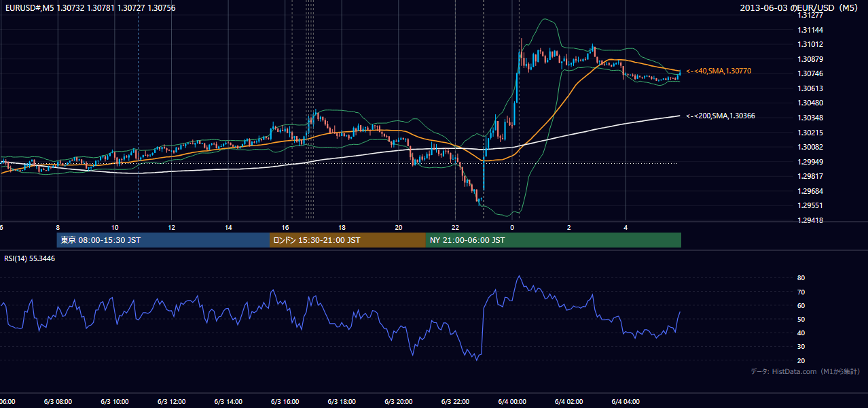Click the 6/3 10:00 time axis label
The height and width of the screenshot is (408, 868).
tap(114, 402)
